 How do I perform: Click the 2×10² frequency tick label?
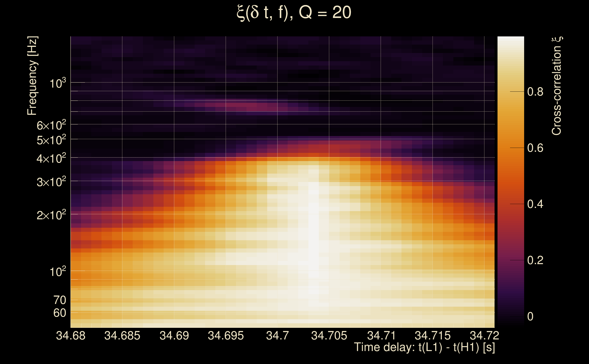[x=51, y=215]
